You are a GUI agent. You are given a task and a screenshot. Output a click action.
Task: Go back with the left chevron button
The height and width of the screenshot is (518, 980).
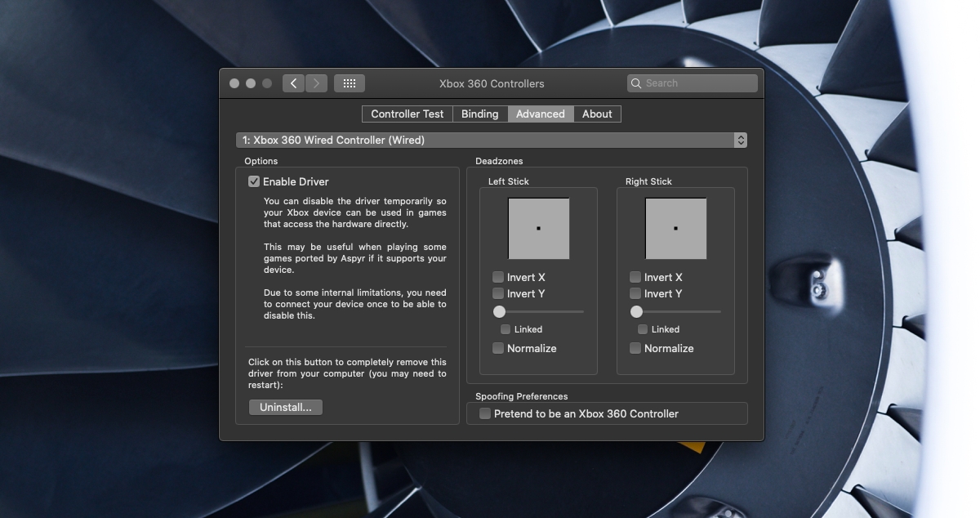(294, 83)
